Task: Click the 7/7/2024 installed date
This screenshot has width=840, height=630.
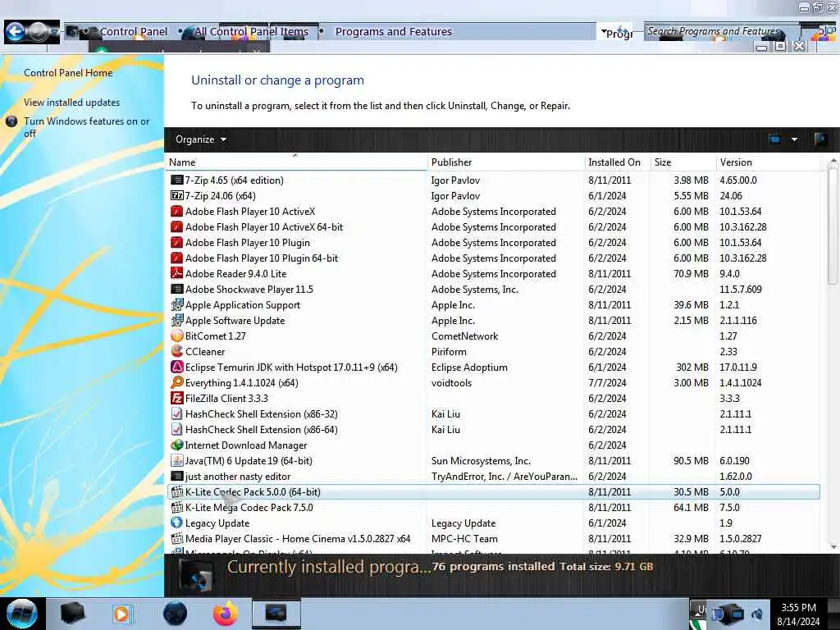Action: pyautogui.click(x=607, y=382)
